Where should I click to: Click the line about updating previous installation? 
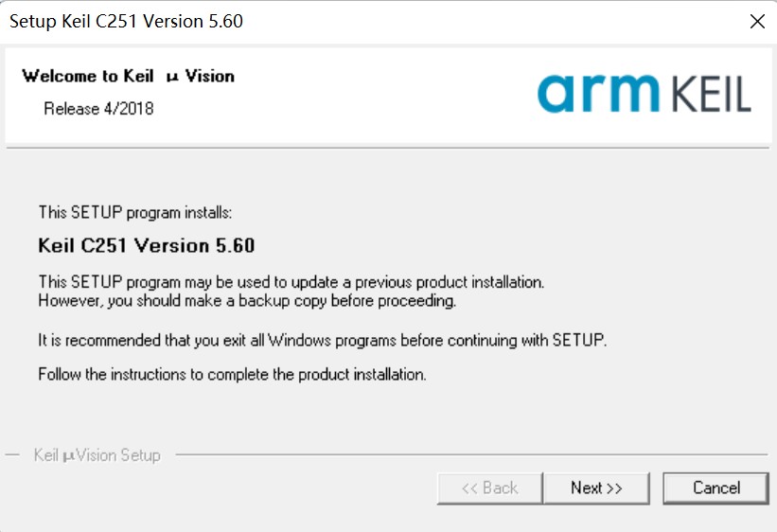tap(291, 282)
